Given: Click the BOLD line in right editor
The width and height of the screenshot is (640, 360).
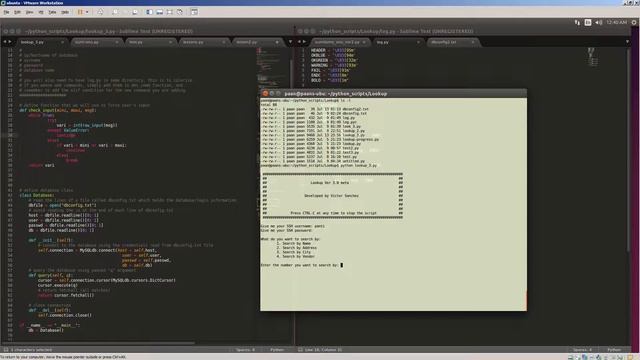Looking at the screenshot, I should tap(330, 80).
